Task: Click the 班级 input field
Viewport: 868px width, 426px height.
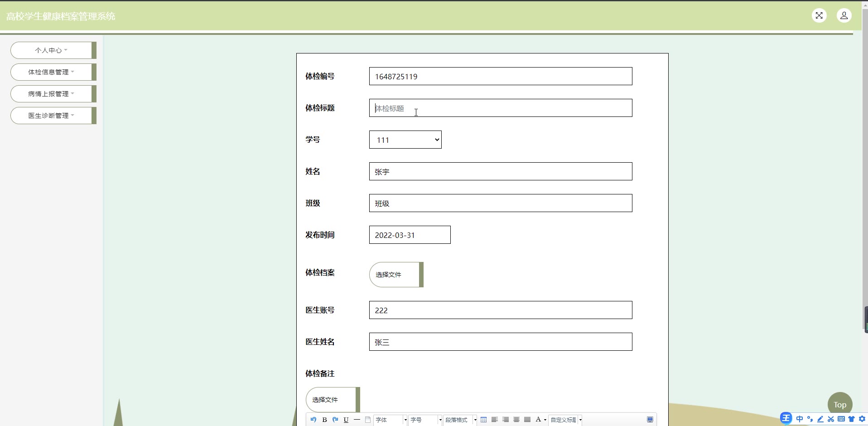Action: pos(501,203)
